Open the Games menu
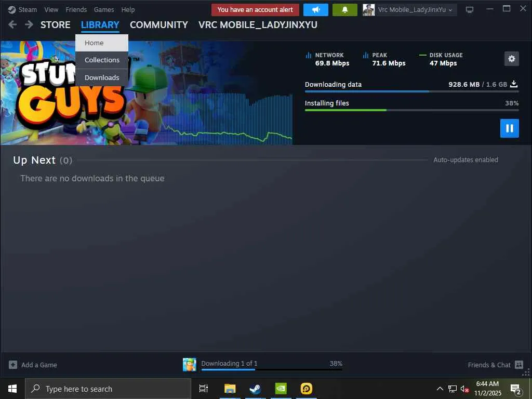This screenshot has height=399, width=532. point(104,9)
